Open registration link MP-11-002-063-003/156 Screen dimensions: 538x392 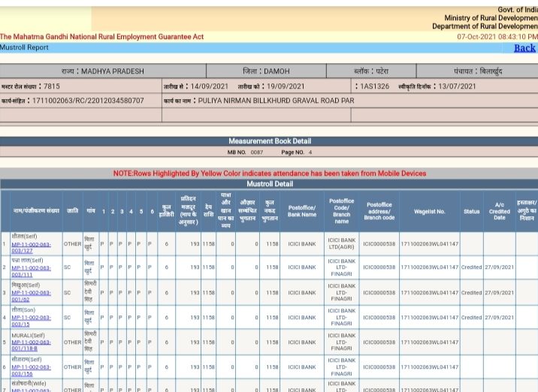[x=31, y=370]
